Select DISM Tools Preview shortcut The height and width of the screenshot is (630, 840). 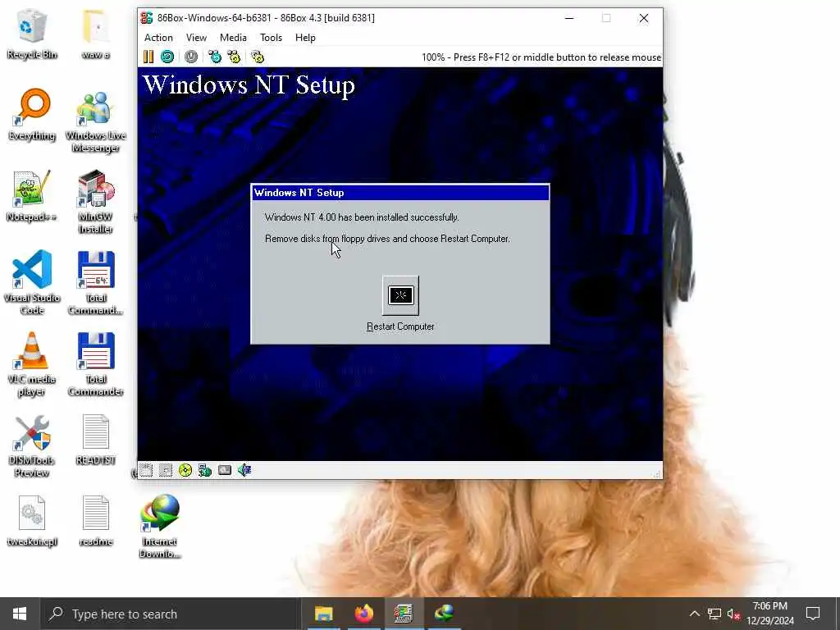32,445
